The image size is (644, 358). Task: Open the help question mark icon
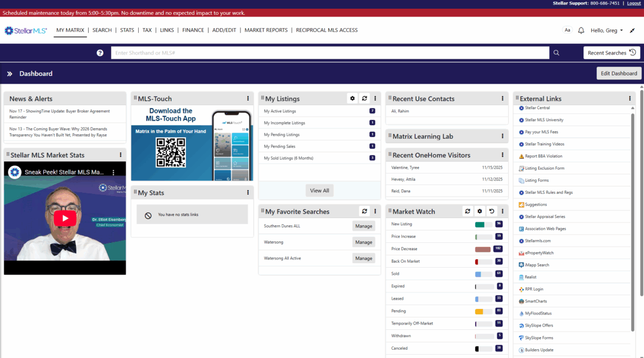click(x=100, y=53)
